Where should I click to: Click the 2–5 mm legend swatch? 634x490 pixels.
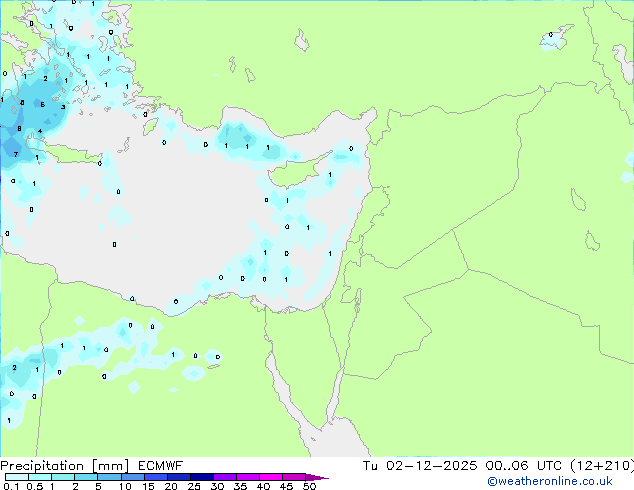pyautogui.click(x=86, y=477)
